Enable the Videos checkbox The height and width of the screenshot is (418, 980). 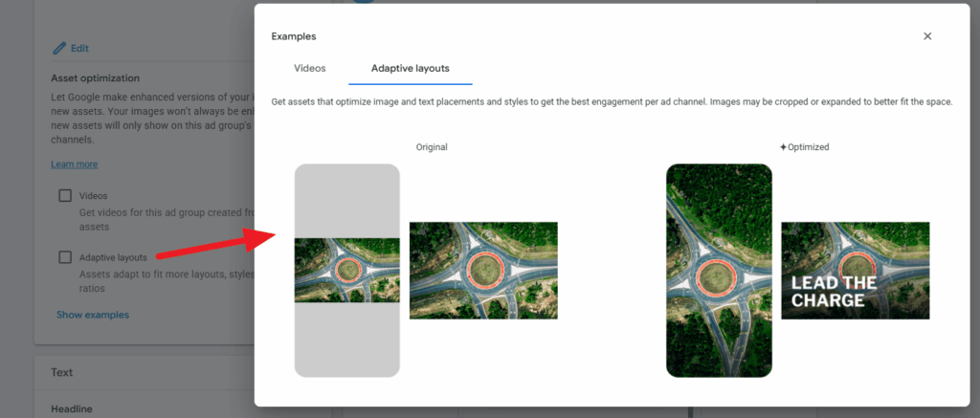coord(65,195)
